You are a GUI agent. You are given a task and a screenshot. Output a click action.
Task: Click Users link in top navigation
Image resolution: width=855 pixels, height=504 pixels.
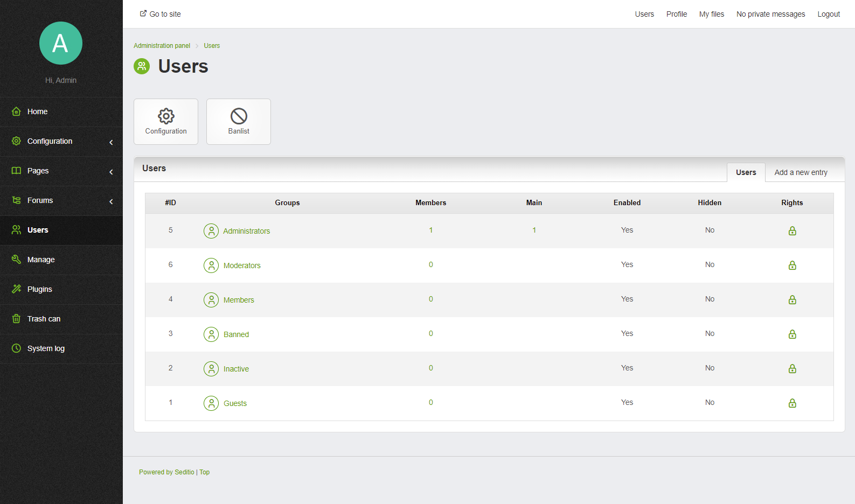pyautogui.click(x=644, y=14)
